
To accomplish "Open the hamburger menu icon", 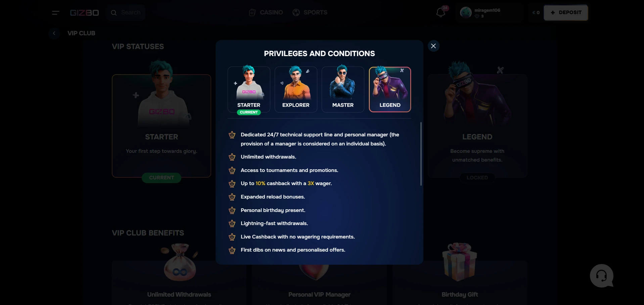I will coord(56,13).
